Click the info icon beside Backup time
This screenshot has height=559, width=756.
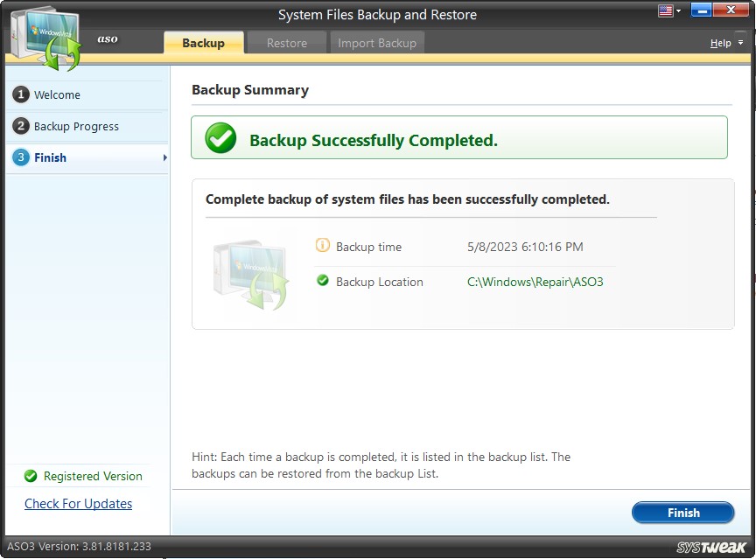pos(323,247)
